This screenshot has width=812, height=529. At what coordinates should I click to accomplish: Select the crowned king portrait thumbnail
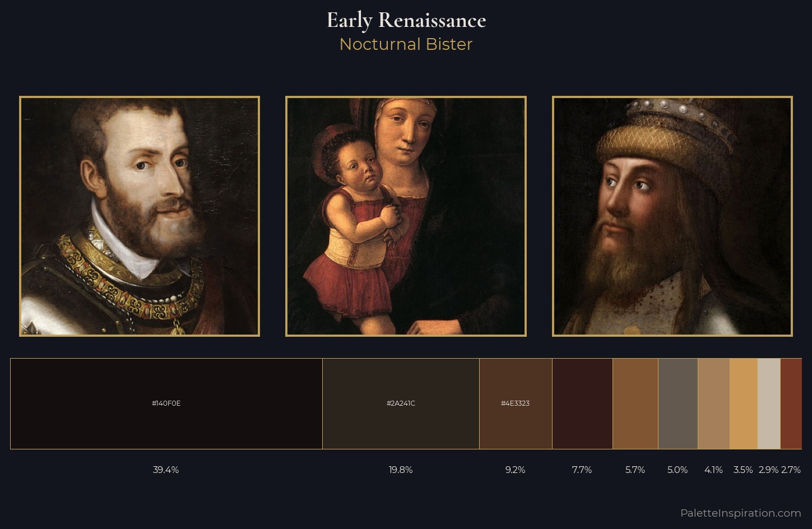tap(672, 216)
